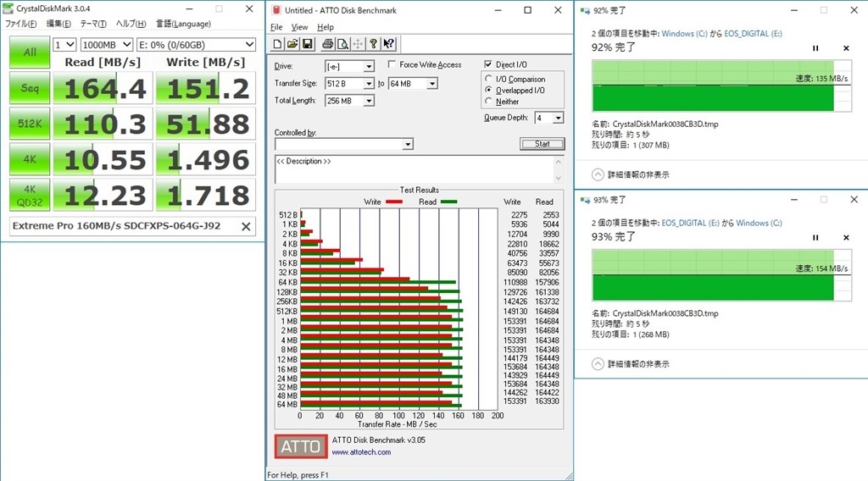Open CrystalDiskMark 言語(Language) menu
Image resolution: width=868 pixels, height=481 pixels.
(x=183, y=24)
